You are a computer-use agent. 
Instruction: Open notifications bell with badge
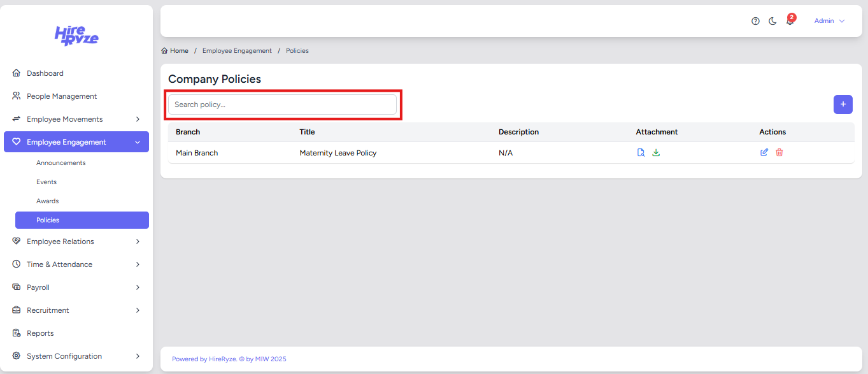790,21
